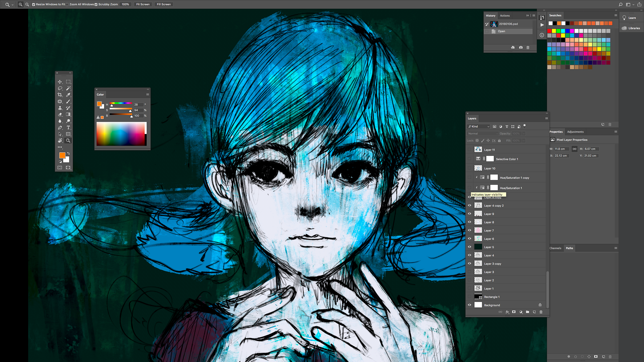The width and height of the screenshot is (644, 362).
Task: Hide the Background layer
Action: click(x=470, y=305)
